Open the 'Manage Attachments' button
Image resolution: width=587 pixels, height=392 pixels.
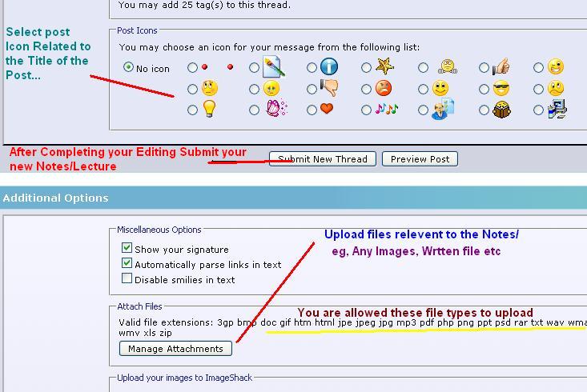pos(175,349)
